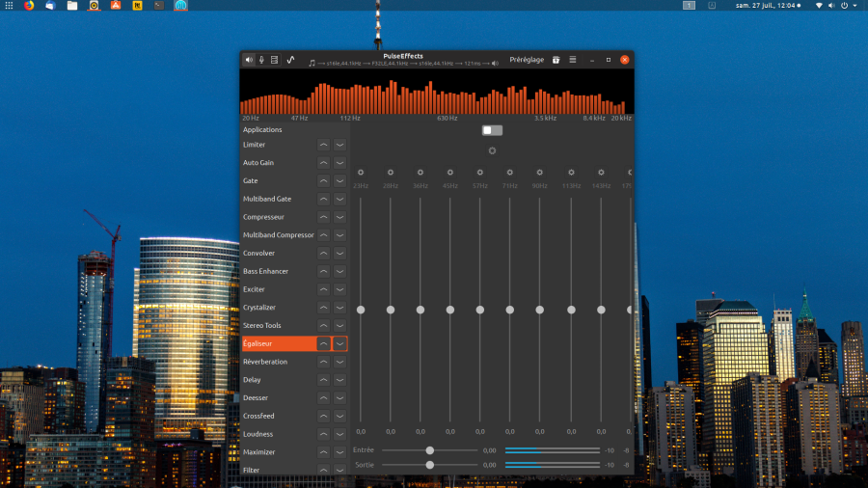Click the spectrum analyzer display

tap(437, 92)
